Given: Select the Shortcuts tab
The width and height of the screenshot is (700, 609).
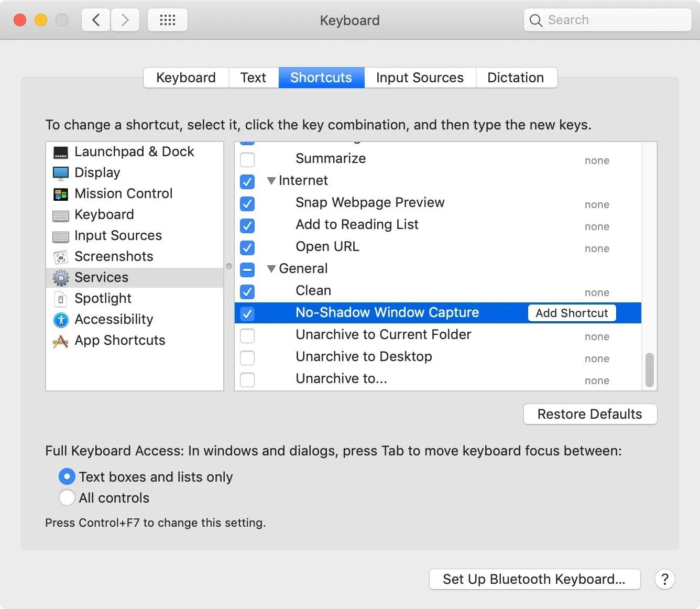Looking at the screenshot, I should click(x=321, y=78).
